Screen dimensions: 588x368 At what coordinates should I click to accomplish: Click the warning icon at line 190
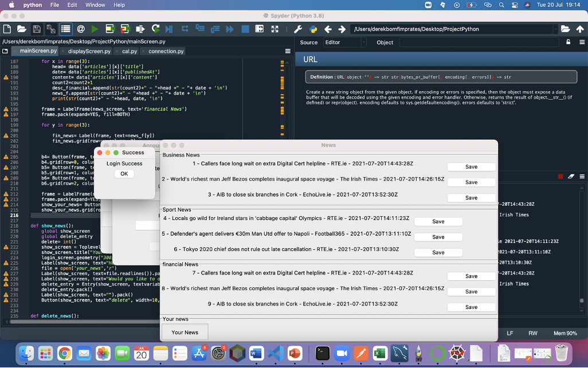click(x=6, y=77)
